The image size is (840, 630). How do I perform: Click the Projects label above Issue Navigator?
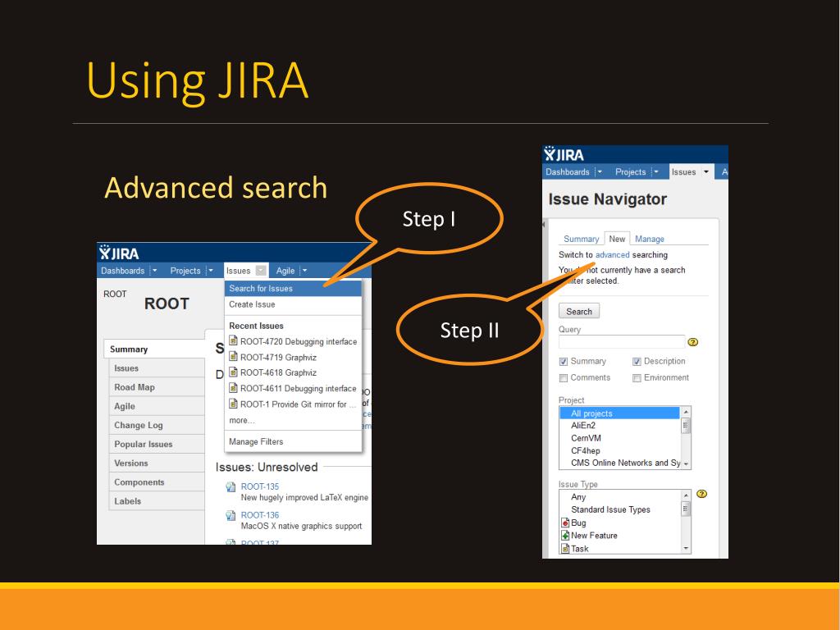pyautogui.click(x=631, y=172)
